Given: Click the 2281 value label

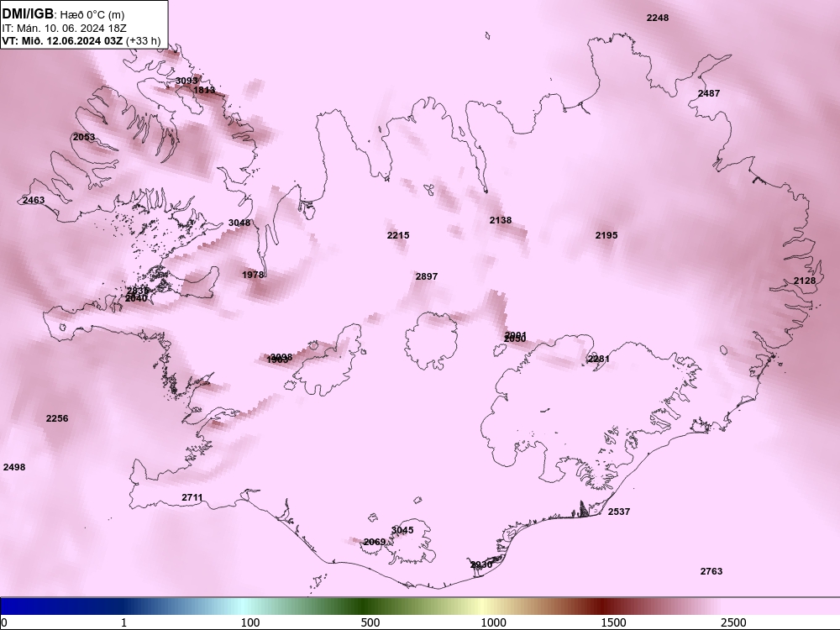Looking at the screenshot, I should point(598,359).
